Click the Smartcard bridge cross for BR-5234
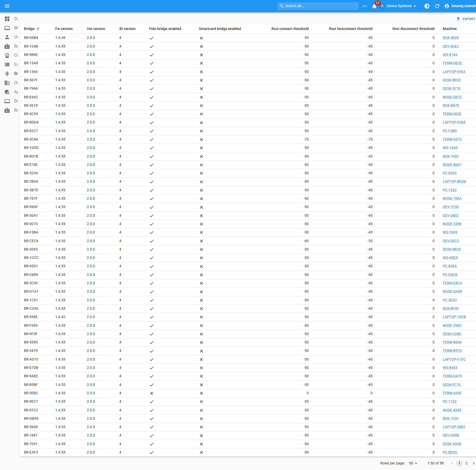Image resolution: width=476 pixels, height=470 pixels. (201, 173)
